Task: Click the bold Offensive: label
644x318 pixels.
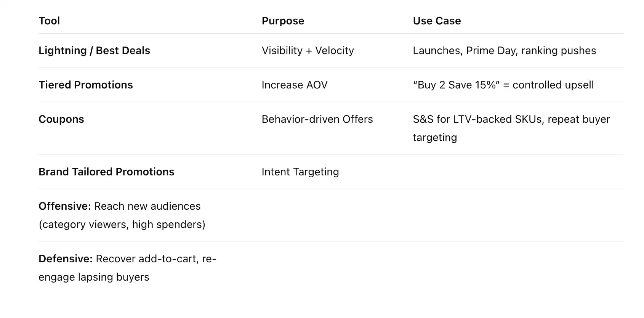Action: [x=65, y=206]
